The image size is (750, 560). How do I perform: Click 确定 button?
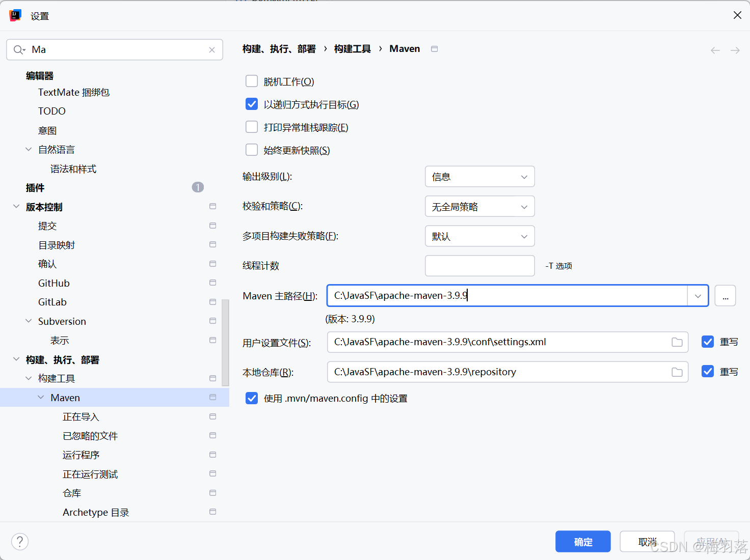pos(583,542)
